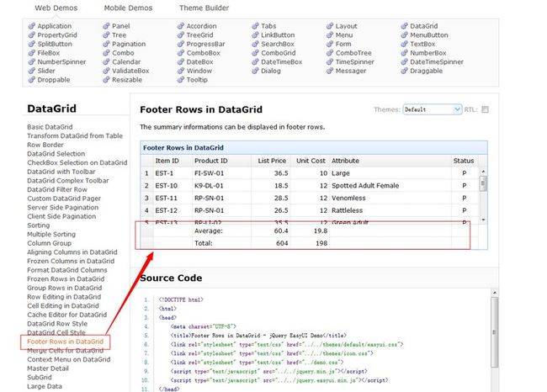Click the link icon beside Layout

click(x=330, y=26)
